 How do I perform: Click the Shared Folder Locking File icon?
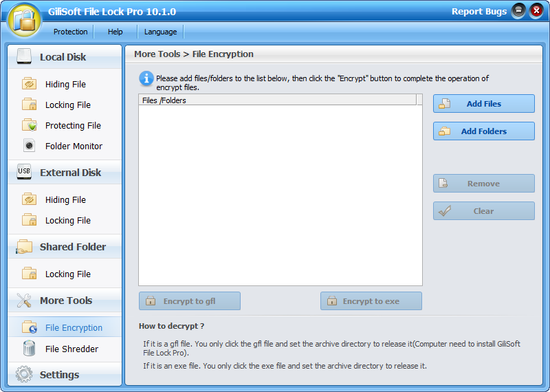point(29,274)
